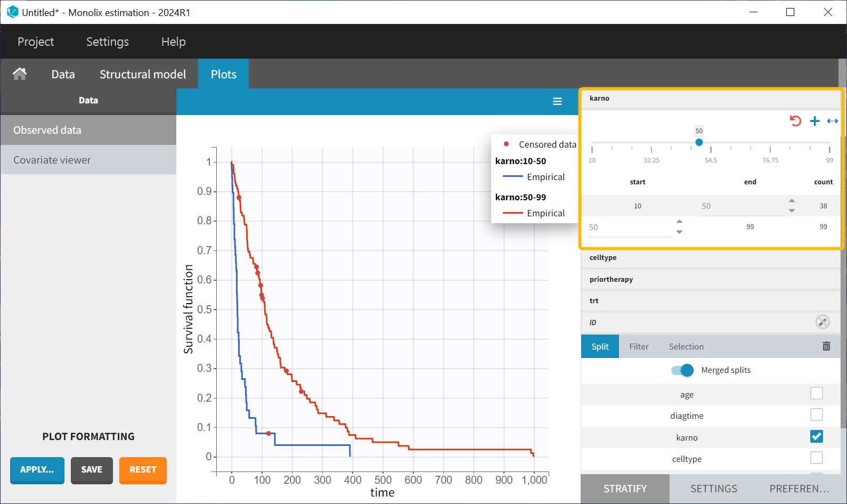Toggle the Merged splits switch
Screen dimensions: 847x504
tap(682, 370)
